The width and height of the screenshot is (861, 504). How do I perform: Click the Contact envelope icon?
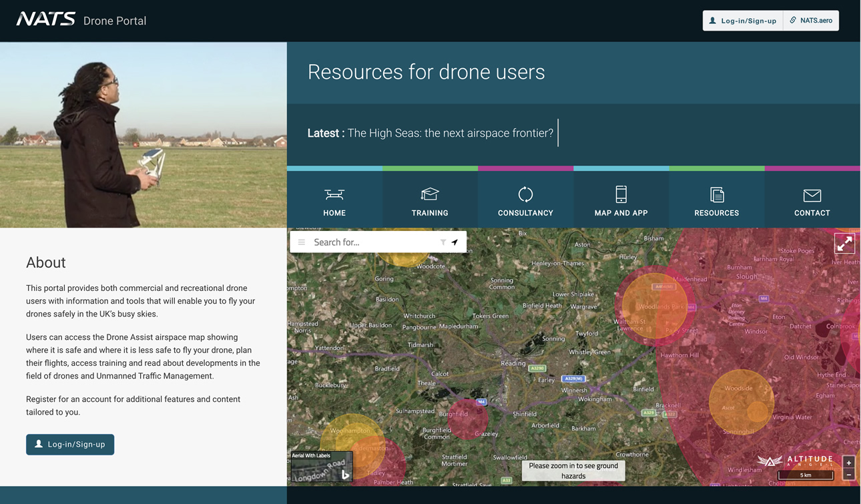coord(812,195)
